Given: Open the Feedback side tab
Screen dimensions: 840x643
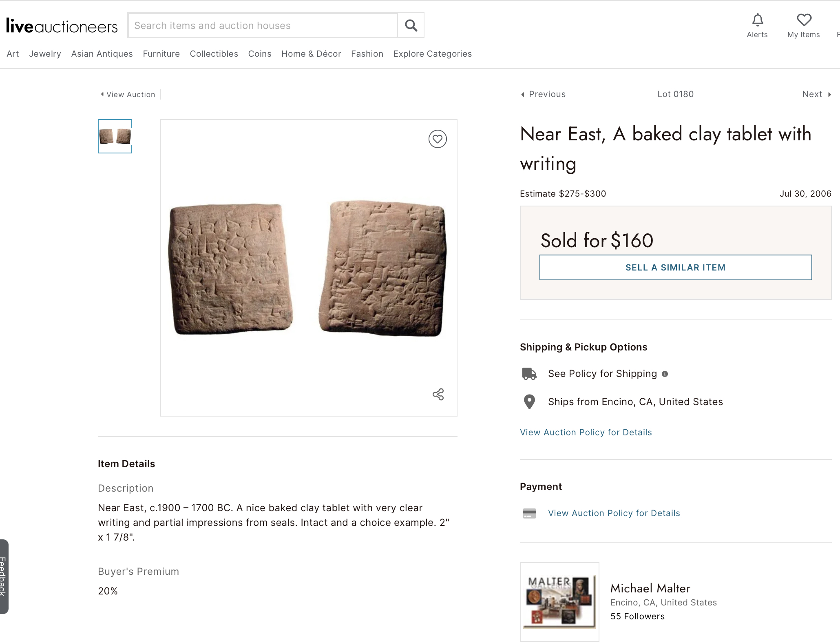Looking at the screenshot, I should pos(4,576).
